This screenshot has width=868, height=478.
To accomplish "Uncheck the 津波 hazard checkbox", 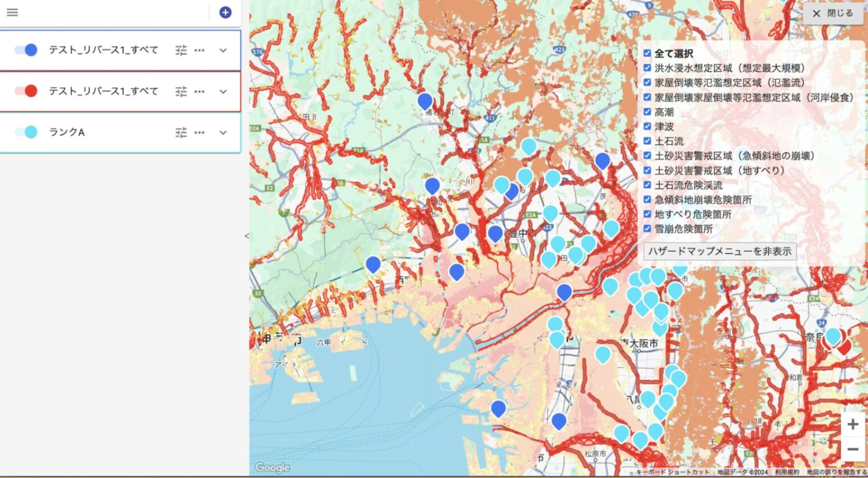I will click(x=647, y=126).
